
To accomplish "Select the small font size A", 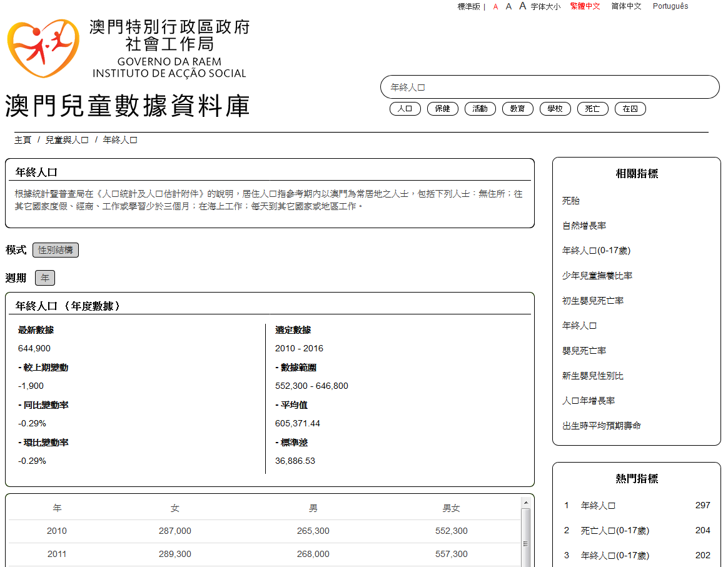I will (495, 7).
